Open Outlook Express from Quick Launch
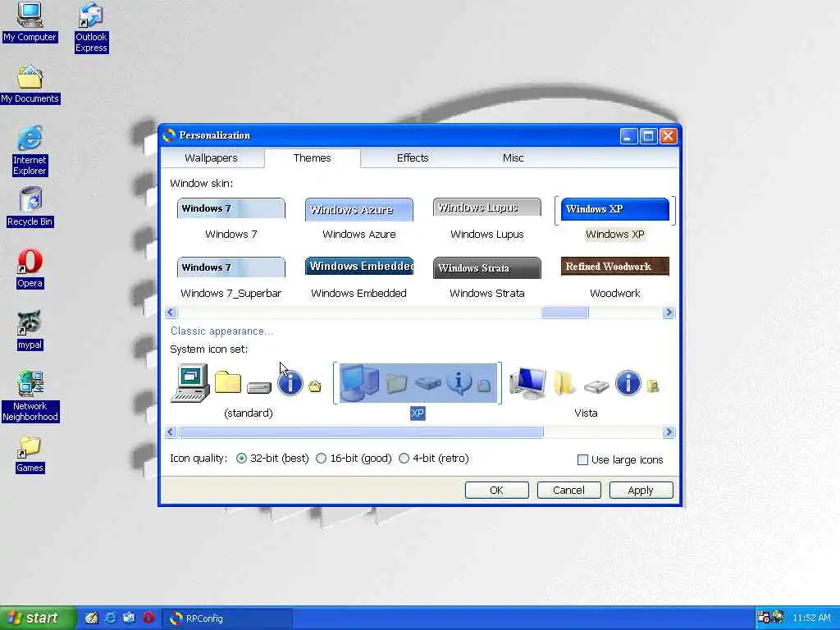840x630 pixels. point(129,619)
